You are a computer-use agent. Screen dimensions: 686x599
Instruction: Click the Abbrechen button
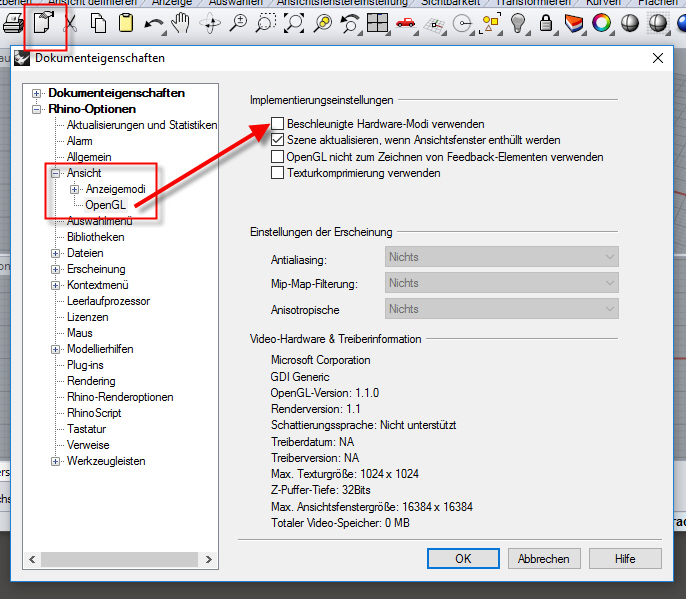[544, 559]
